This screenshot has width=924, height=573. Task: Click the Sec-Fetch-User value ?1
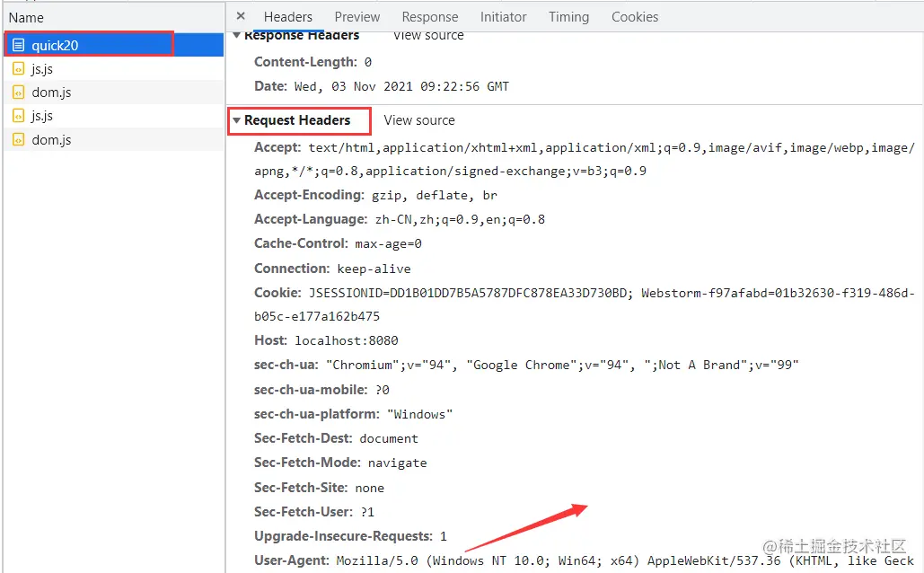tap(368, 512)
